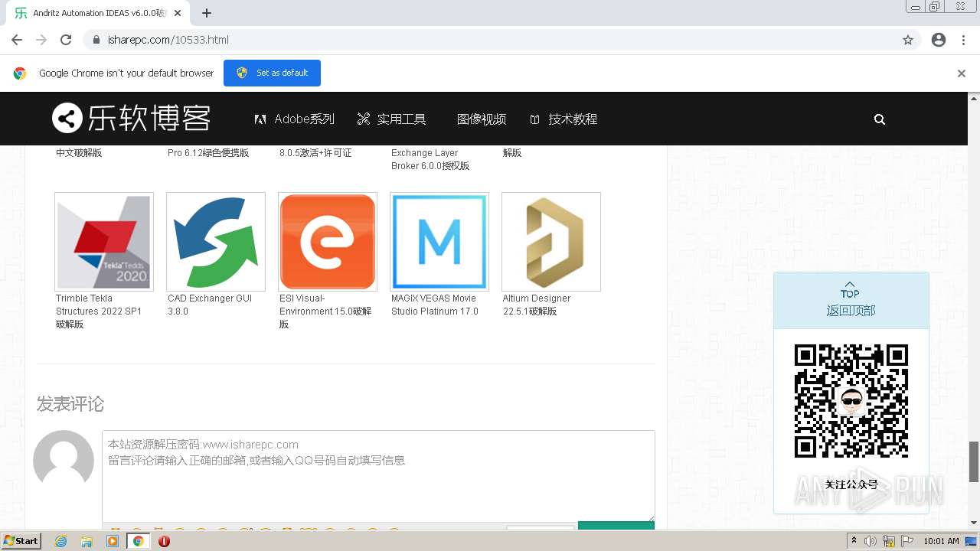Click the 发表评论 heading
Screen dimensions: 980x551
pos(70,404)
